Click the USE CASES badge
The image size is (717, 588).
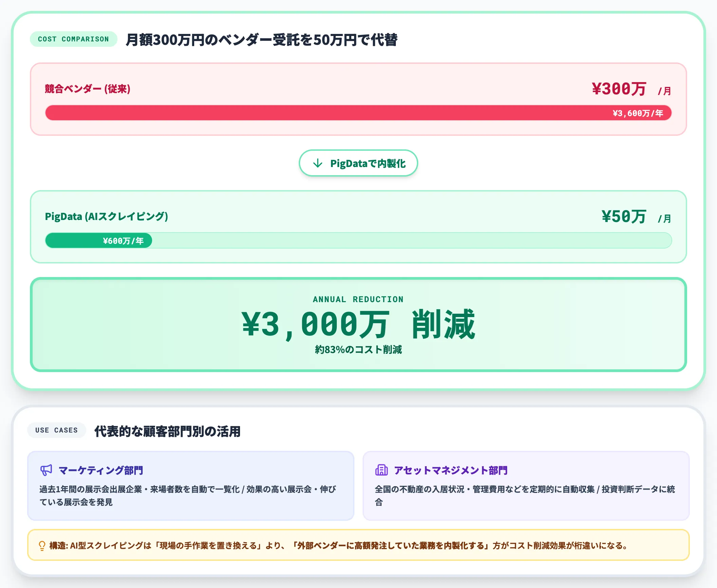pyautogui.click(x=56, y=430)
